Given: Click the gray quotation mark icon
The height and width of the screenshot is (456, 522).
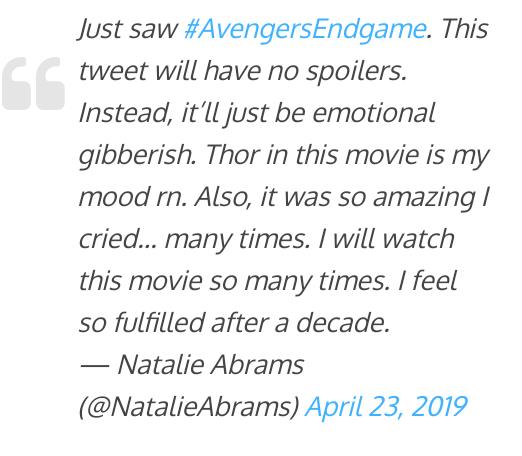Looking at the screenshot, I should tap(33, 83).
